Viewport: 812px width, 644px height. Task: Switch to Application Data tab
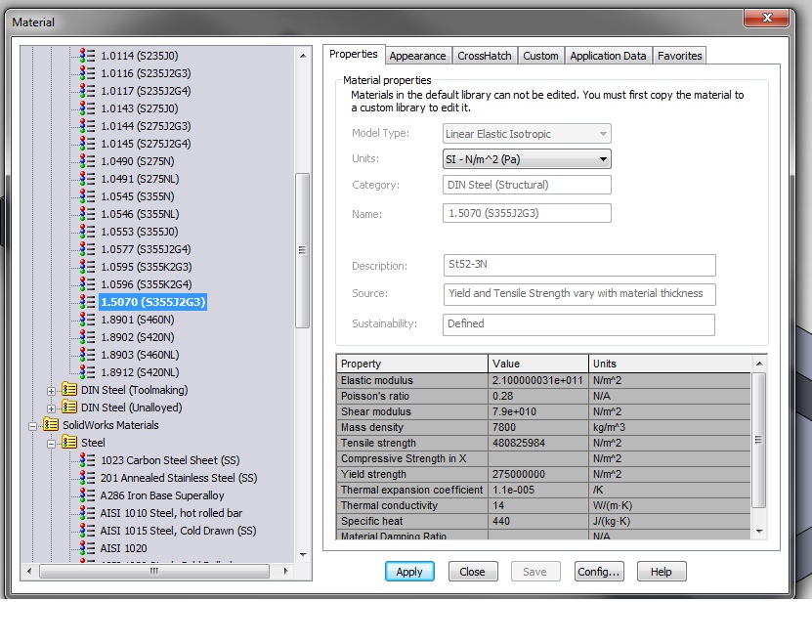coord(608,56)
